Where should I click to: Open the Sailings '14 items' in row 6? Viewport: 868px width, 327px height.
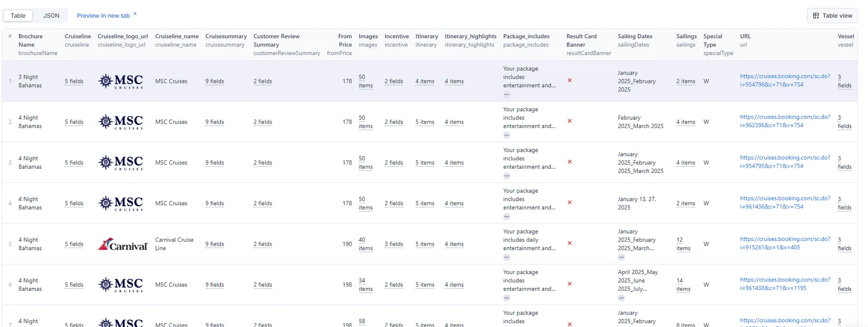click(683, 285)
